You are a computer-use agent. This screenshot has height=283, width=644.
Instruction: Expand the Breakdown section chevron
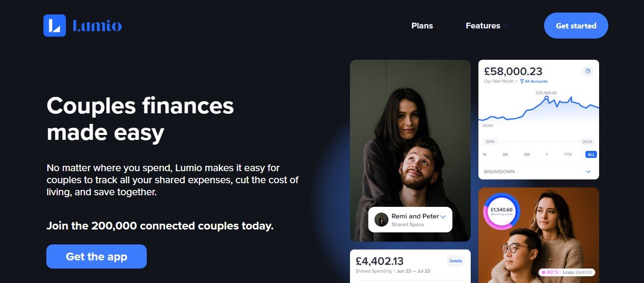588,172
